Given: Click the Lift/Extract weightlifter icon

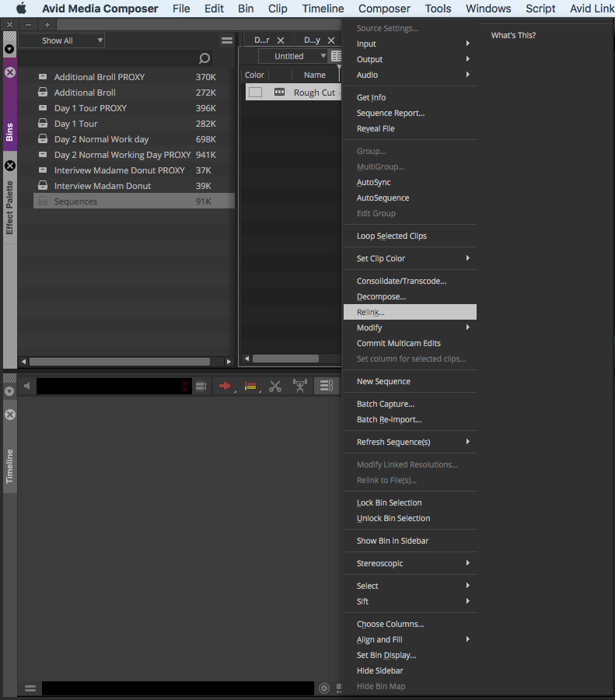Looking at the screenshot, I should tap(300, 386).
